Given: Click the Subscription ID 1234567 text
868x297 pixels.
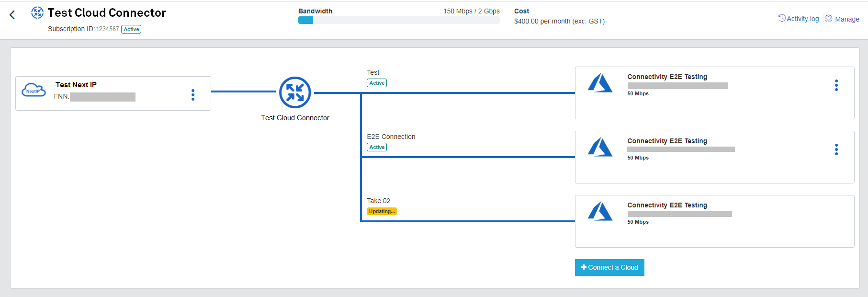Looking at the screenshot, I should pos(83,29).
